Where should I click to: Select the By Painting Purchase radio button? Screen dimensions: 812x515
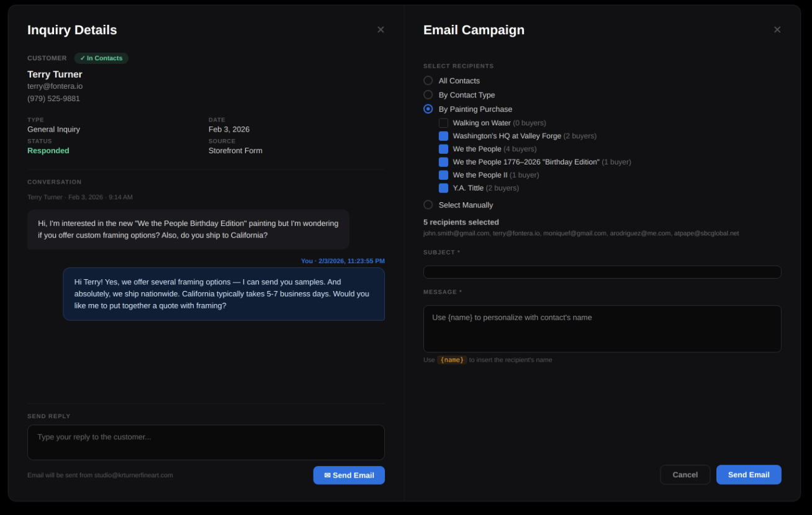tap(428, 109)
